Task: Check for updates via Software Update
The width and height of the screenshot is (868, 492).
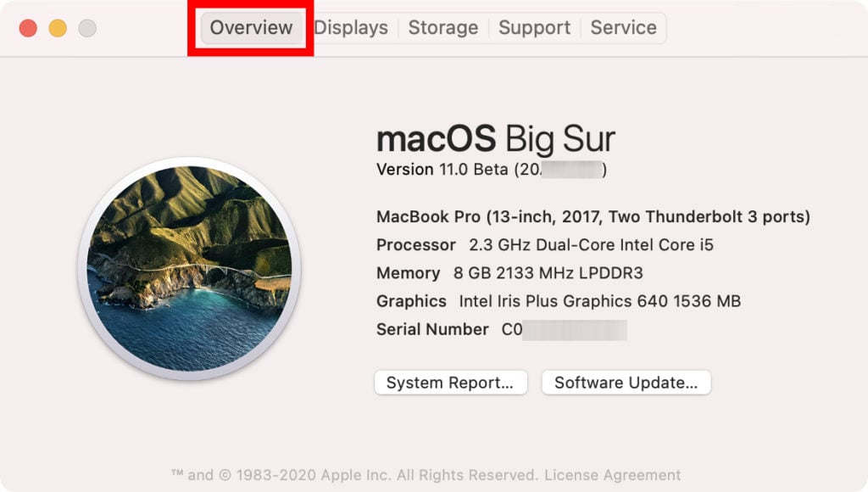Action: pyautogui.click(x=626, y=383)
